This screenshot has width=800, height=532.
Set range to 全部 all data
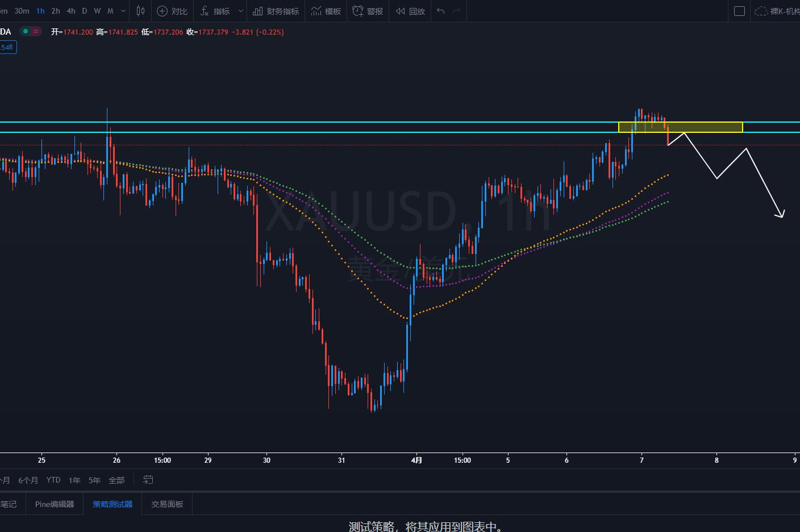pos(116,480)
